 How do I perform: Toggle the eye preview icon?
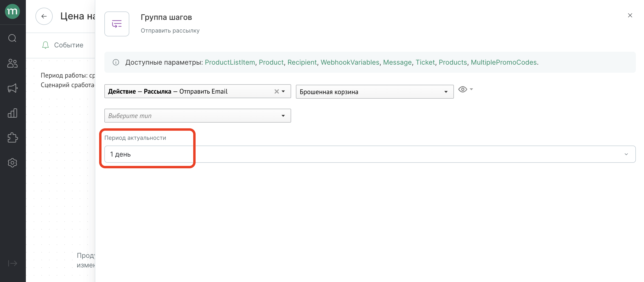coord(463,89)
